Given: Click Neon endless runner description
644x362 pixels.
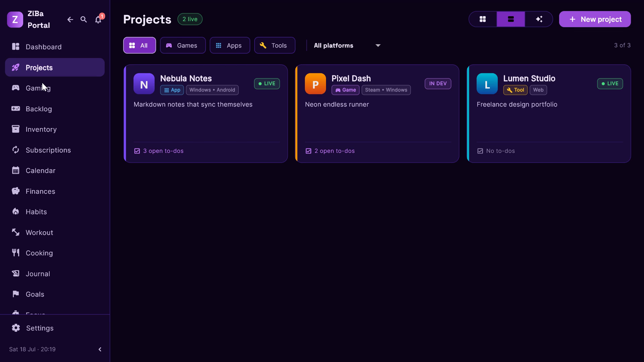Looking at the screenshot, I should (x=337, y=105).
